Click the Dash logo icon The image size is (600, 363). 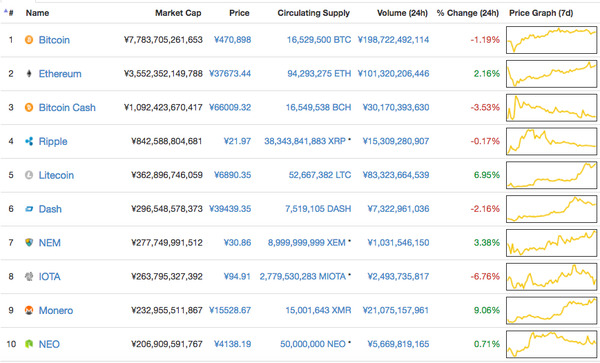click(29, 209)
